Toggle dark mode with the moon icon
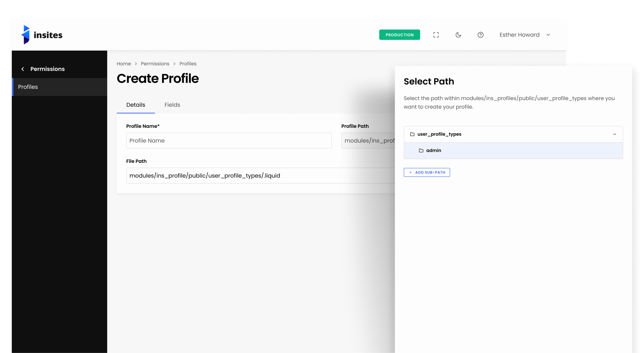 pyautogui.click(x=458, y=35)
